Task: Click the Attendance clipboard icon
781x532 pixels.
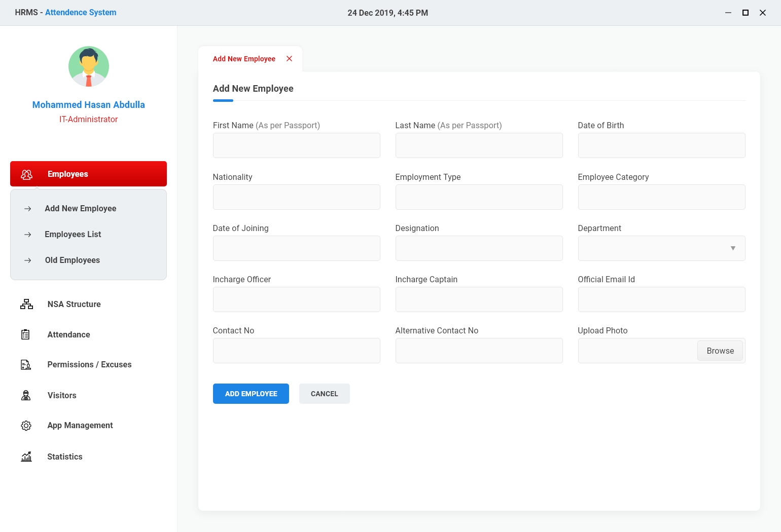Action: pos(26,334)
